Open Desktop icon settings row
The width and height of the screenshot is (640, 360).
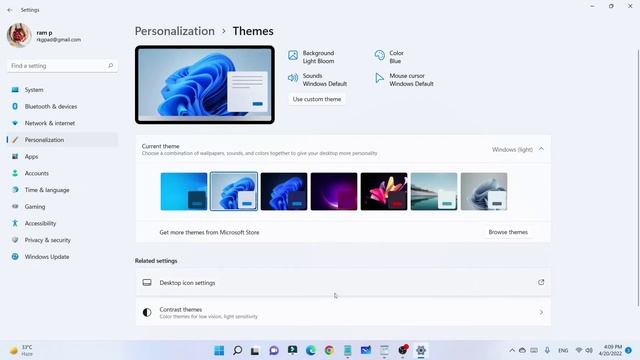(343, 282)
